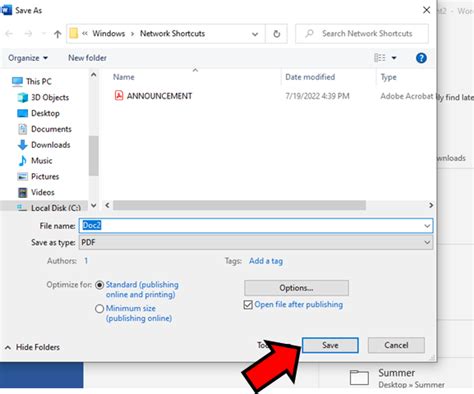Click the view layout icon
Viewport: 474px width, 394px height.
click(x=380, y=58)
